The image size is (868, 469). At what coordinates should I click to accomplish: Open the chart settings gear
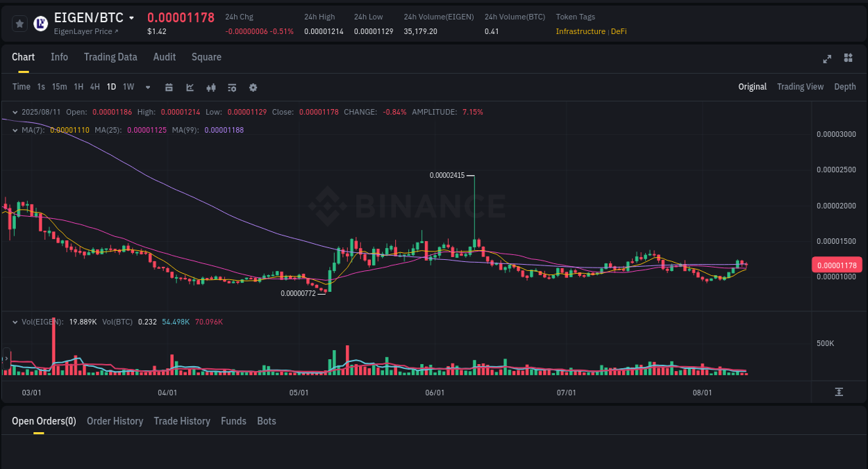(x=253, y=87)
